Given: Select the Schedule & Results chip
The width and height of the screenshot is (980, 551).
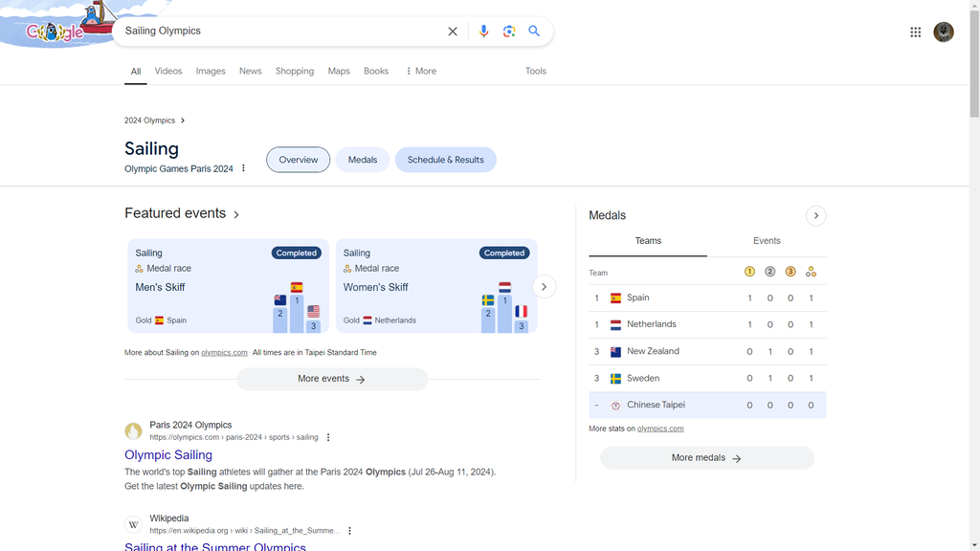Looking at the screenshot, I should (446, 160).
